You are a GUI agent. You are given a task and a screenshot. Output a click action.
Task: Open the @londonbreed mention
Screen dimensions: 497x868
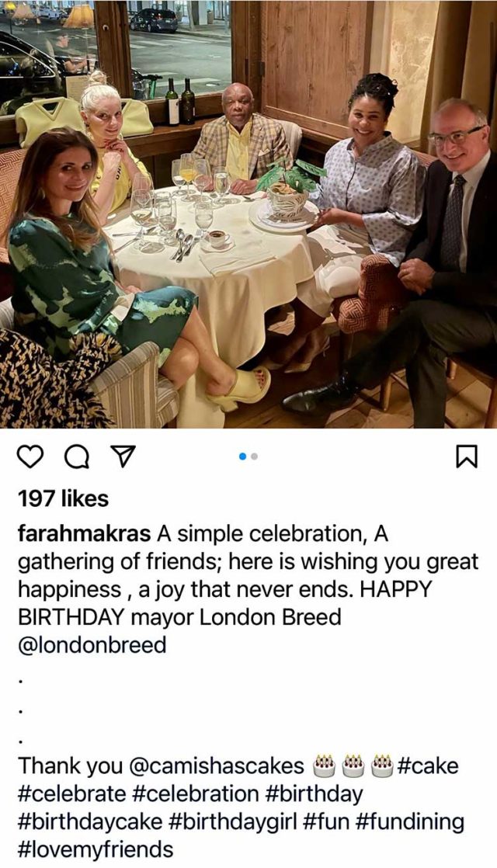pos(92,645)
